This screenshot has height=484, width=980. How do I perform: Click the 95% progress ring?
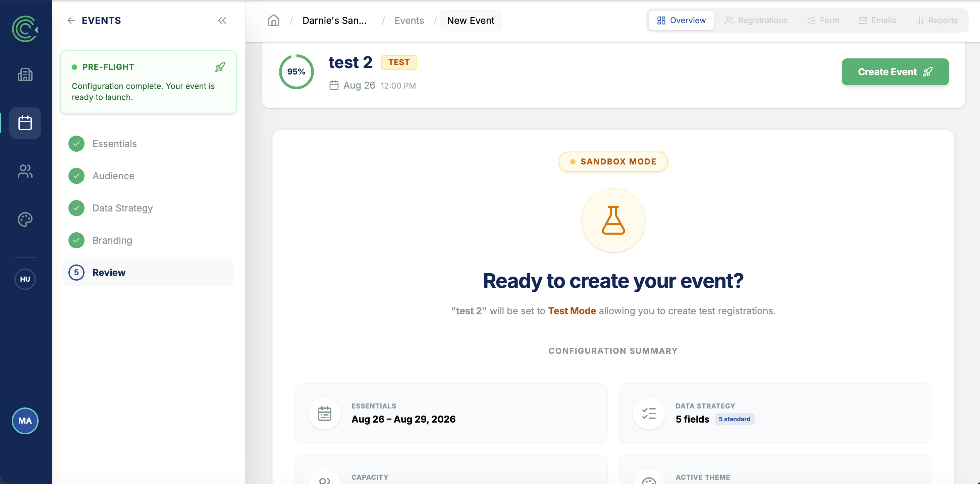point(296,71)
